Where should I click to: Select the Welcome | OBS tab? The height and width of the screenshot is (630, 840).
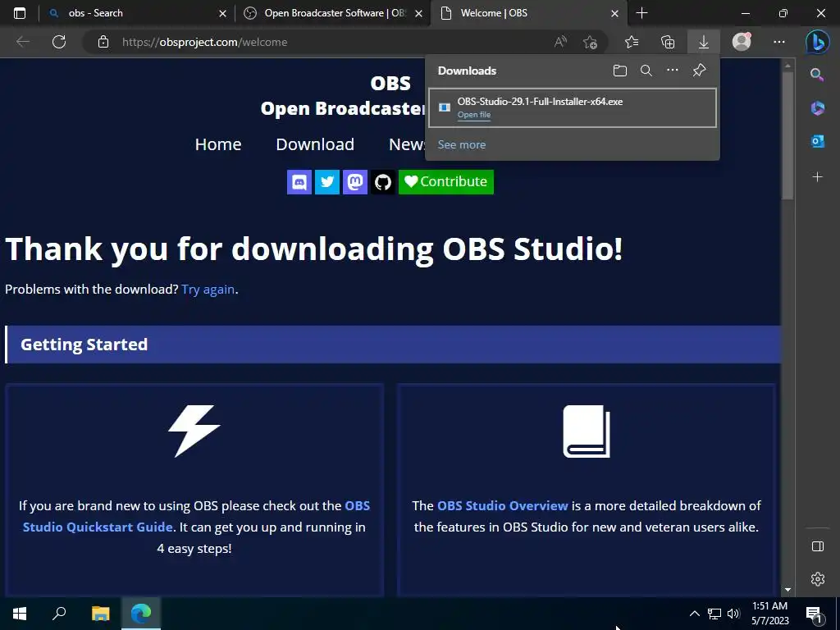pos(528,13)
